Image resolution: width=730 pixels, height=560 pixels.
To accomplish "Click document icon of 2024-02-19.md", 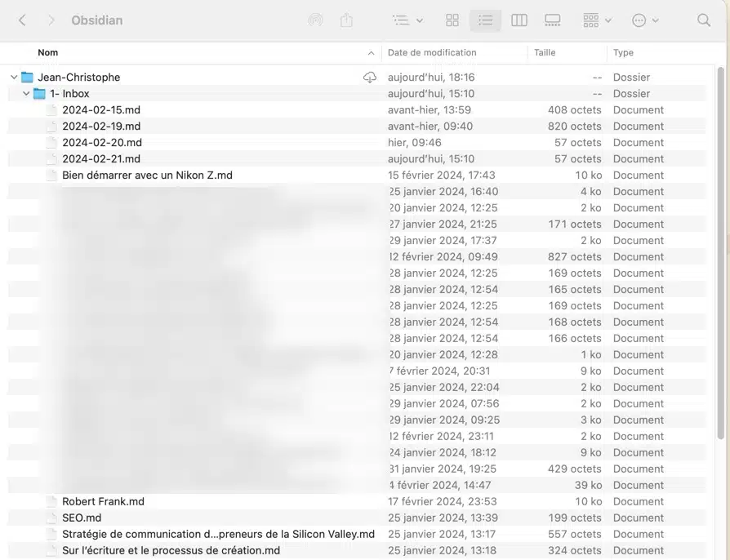I will pos(51,127).
